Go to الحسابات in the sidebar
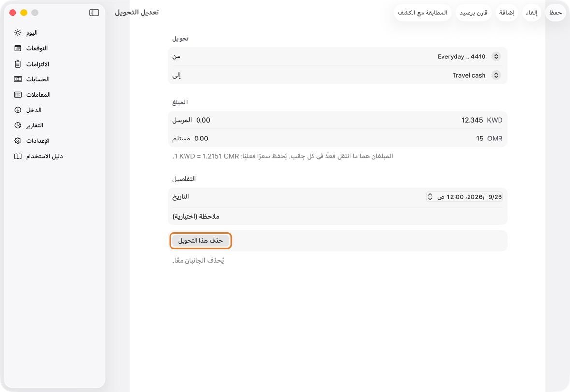The height and width of the screenshot is (392, 570). pyautogui.click(x=55, y=79)
